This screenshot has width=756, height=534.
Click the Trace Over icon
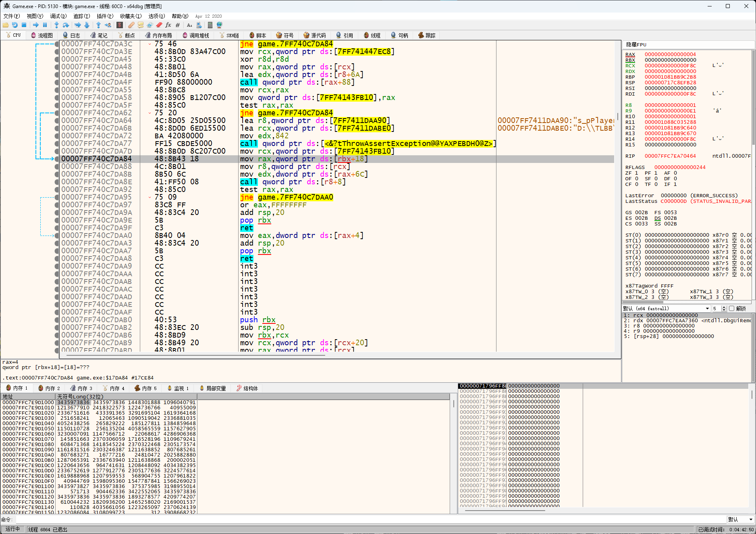pos(87,25)
